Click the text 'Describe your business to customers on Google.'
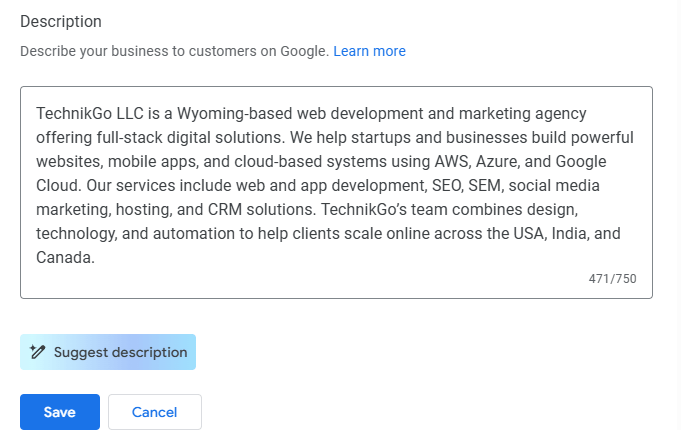The width and height of the screenshot is (681, 430). tap(175, 51)
